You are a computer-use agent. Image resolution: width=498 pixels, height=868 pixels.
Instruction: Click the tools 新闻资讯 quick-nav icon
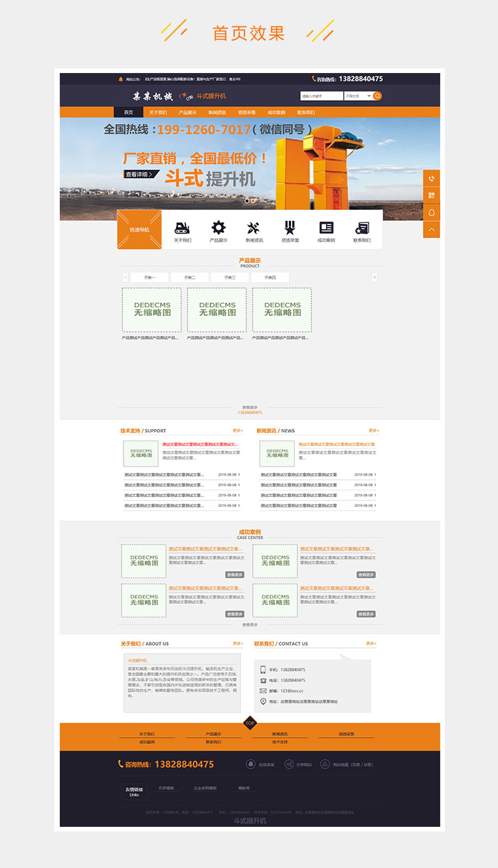pos(254,228)
